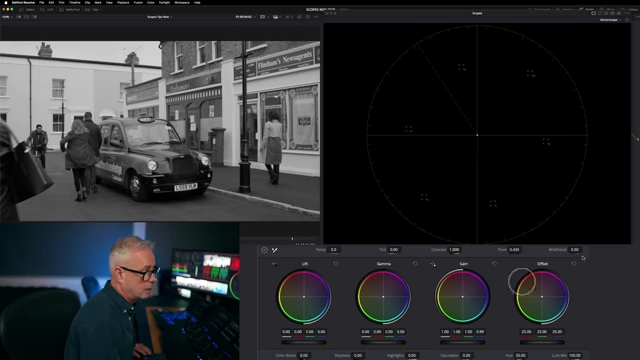The image size is (640, 360).
Task: Open the DaVinci Resolve menu
Action: point(23,2)
